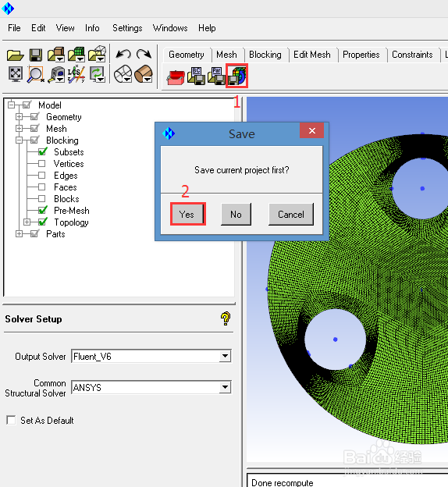Activate the box zoom magnifier tool

point(36,75)
